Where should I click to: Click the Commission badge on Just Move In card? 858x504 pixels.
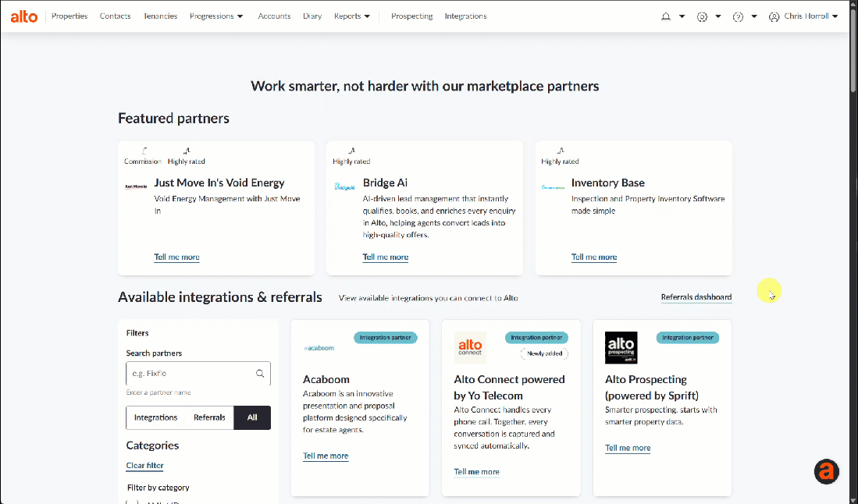(x=142, y=156)
